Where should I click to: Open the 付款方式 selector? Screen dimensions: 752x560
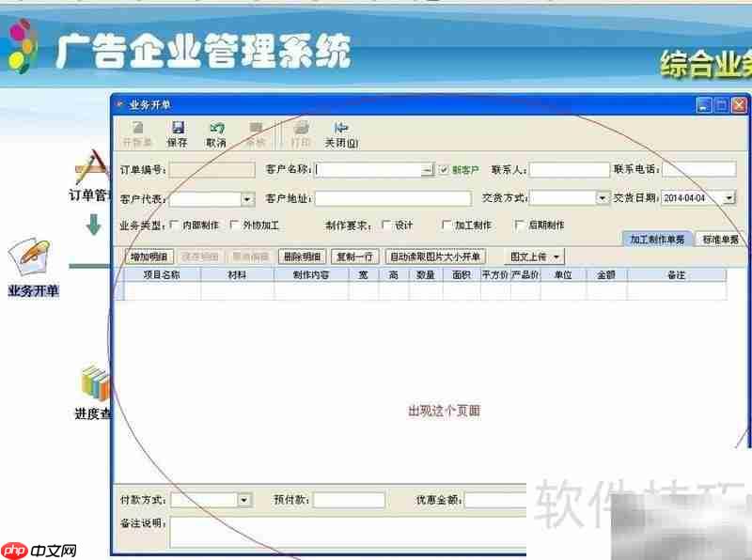pos(243,499)
